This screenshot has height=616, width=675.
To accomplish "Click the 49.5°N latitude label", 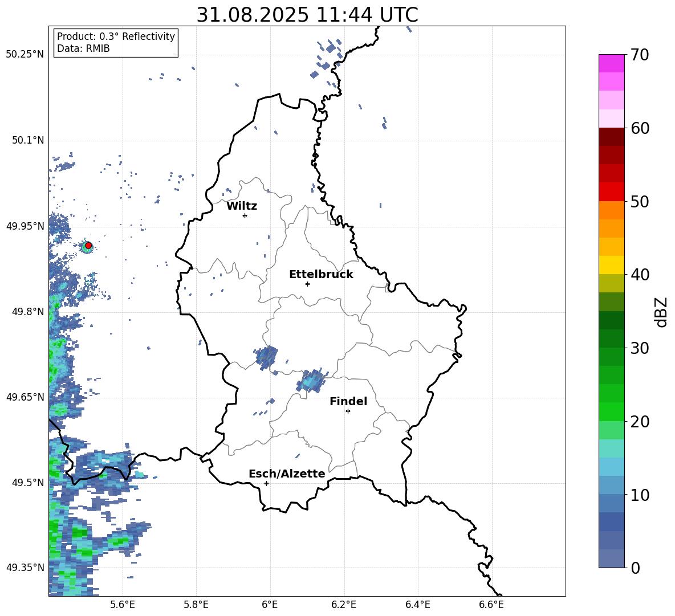I will click(x=28, y=483).
